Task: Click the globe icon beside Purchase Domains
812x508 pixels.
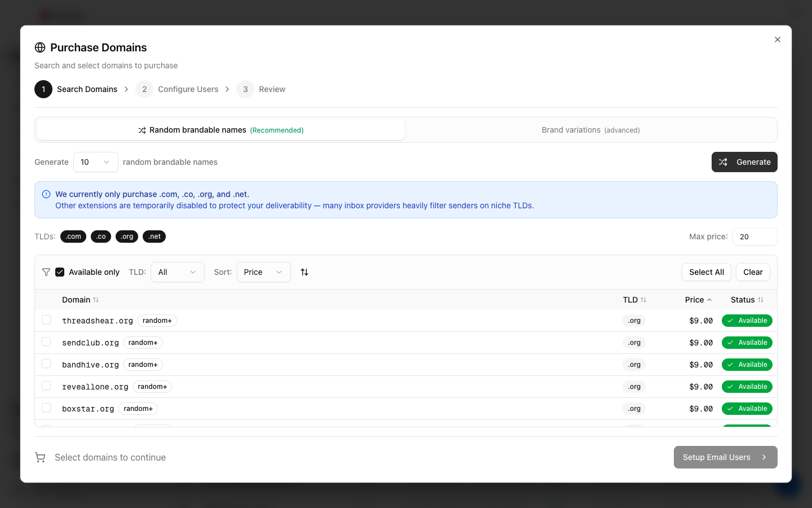Action: pos(40,47)
